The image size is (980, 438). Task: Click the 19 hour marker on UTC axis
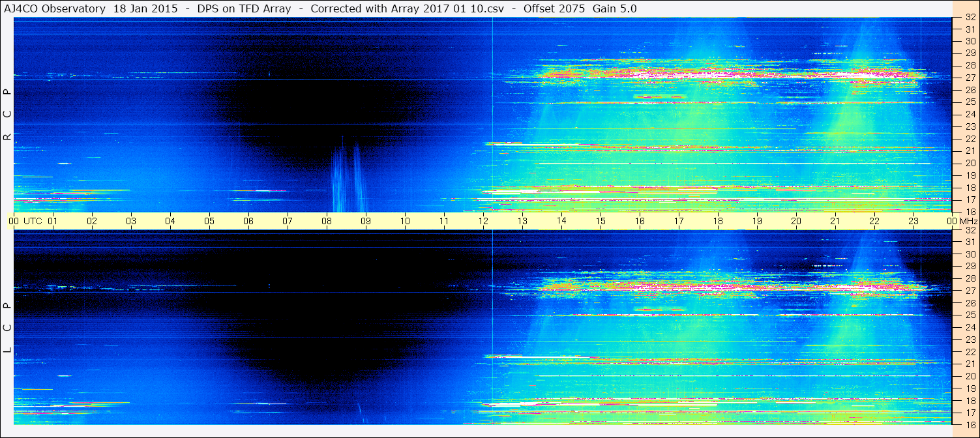(757, 221)
